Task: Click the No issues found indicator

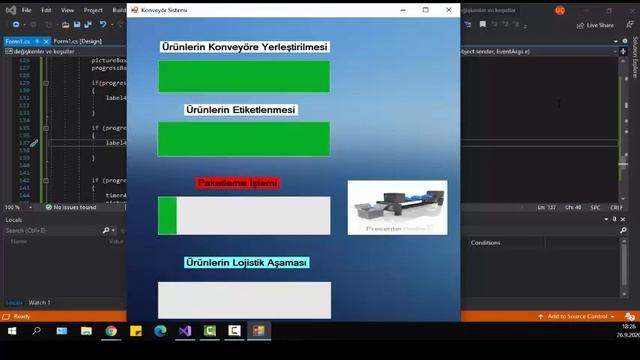Action: coord(71,207)
